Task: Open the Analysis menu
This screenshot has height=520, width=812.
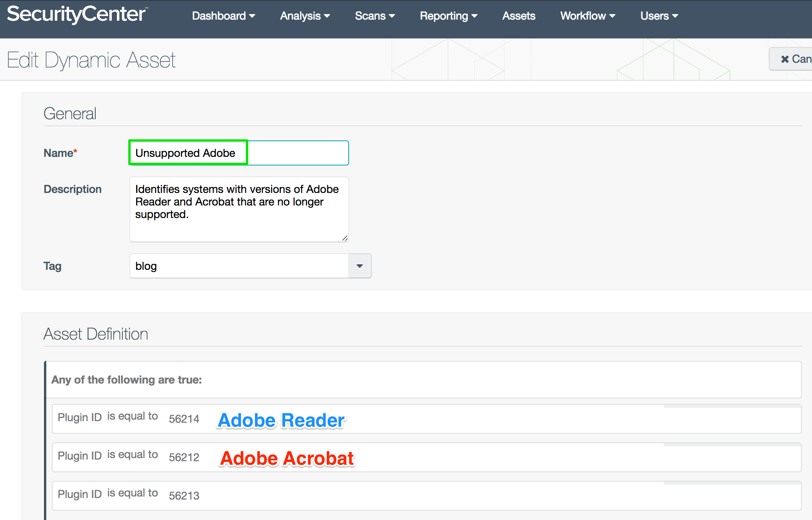Action: (x=305, y=16)
